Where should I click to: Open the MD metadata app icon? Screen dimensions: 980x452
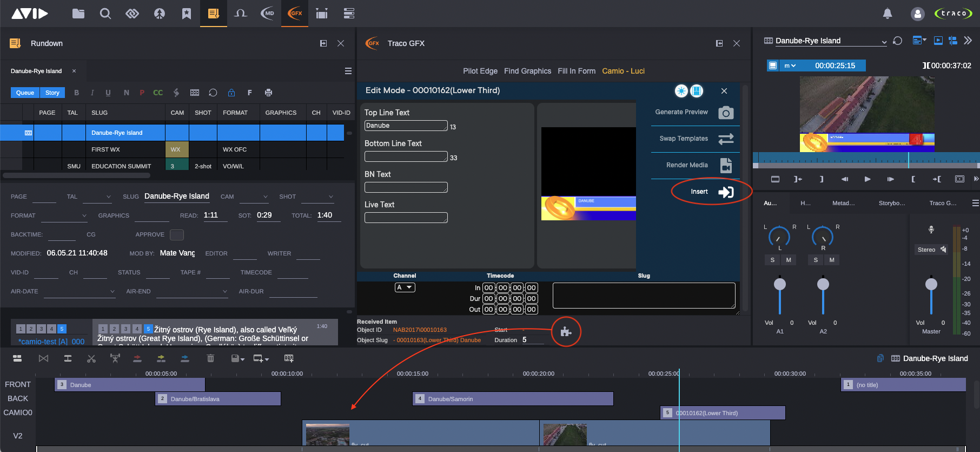tap(268, 14)
